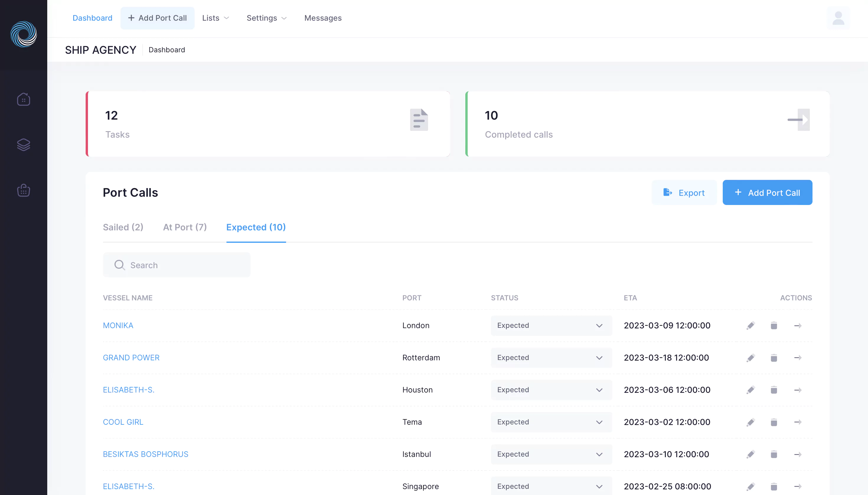Open the user profile avatar
This screenshot has width=868, height=495.
click(838, 18)
